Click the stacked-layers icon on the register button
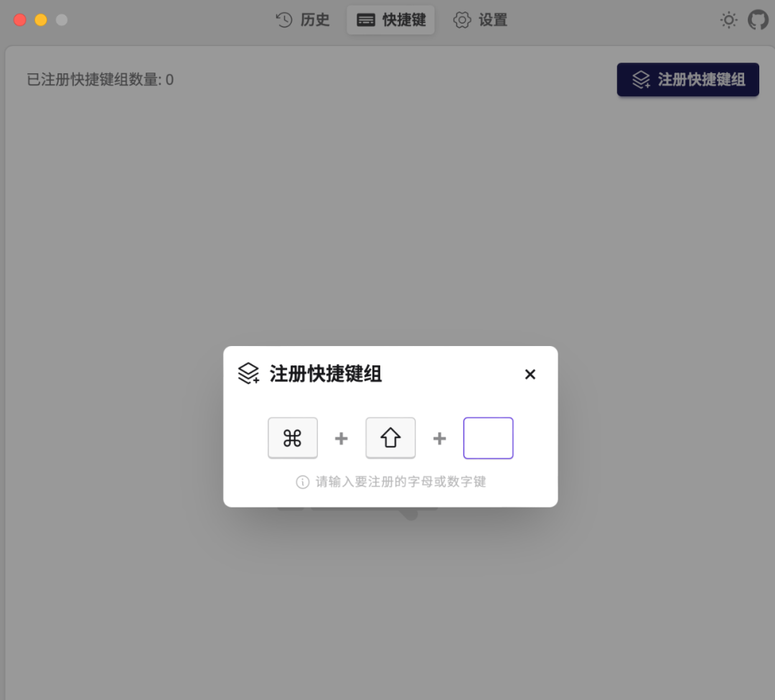Image resolution: width=775 pixels, height=700 pixels. click(x=641, y=80)
